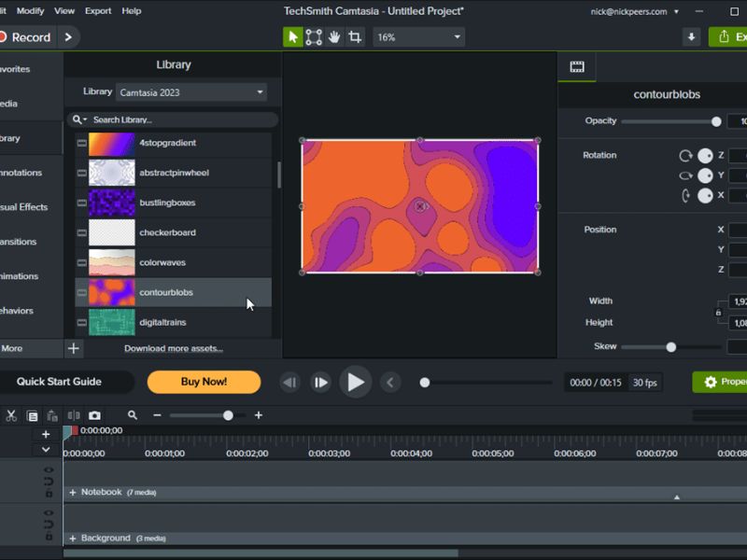Lock the Background track
The height and width of the screenshot is (560, 747).
coord(49,537)
